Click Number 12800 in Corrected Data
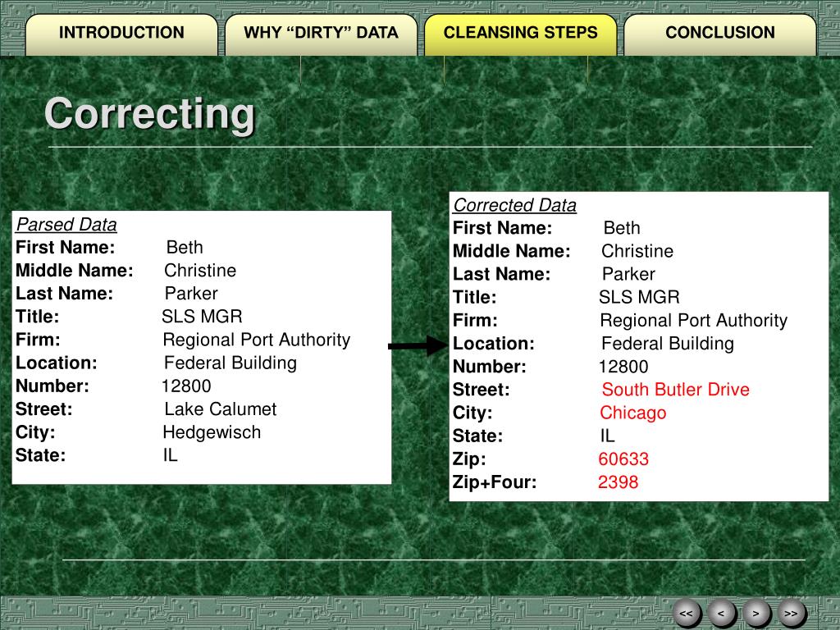The image size is (840, 630). click(x=623, y=367)
